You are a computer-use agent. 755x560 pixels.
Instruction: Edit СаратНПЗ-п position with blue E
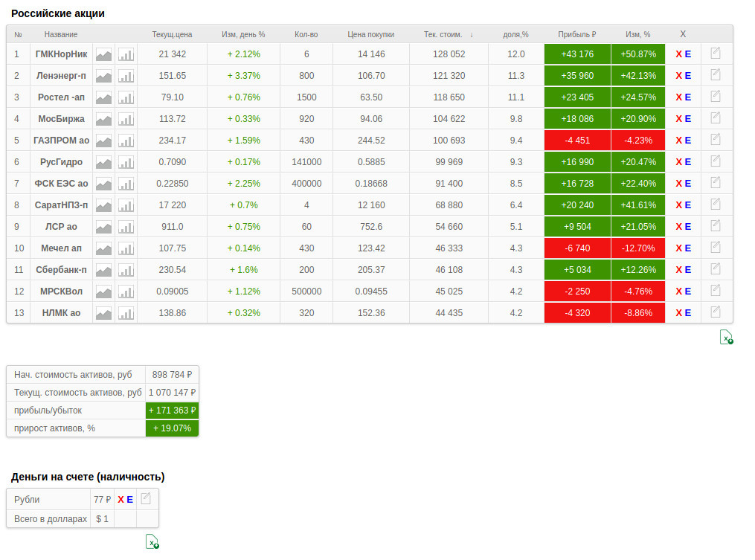[x=688, y=205]
